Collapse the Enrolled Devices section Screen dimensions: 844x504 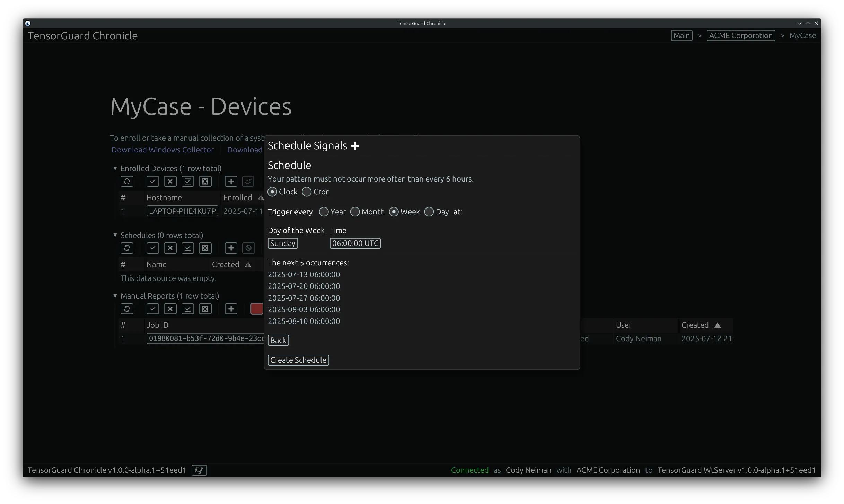(115, 168)
